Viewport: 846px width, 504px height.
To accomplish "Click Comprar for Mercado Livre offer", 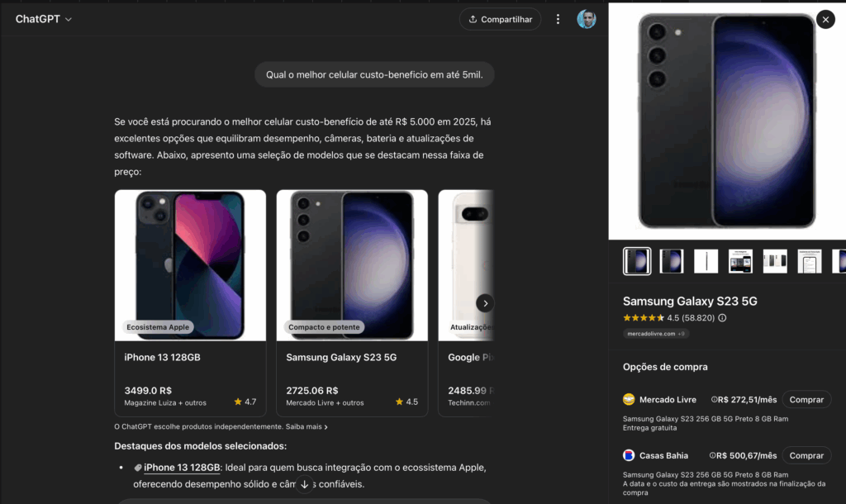I will click(806, 400).
